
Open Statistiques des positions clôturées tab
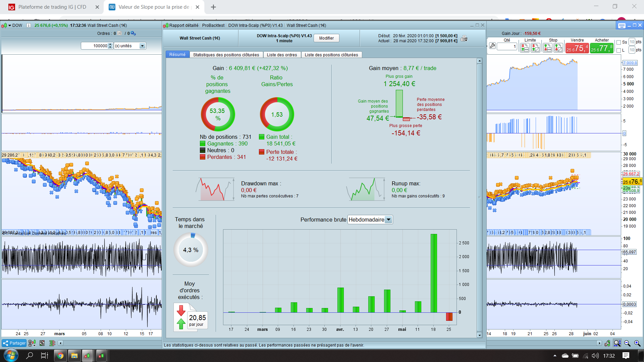click(226, 55)
